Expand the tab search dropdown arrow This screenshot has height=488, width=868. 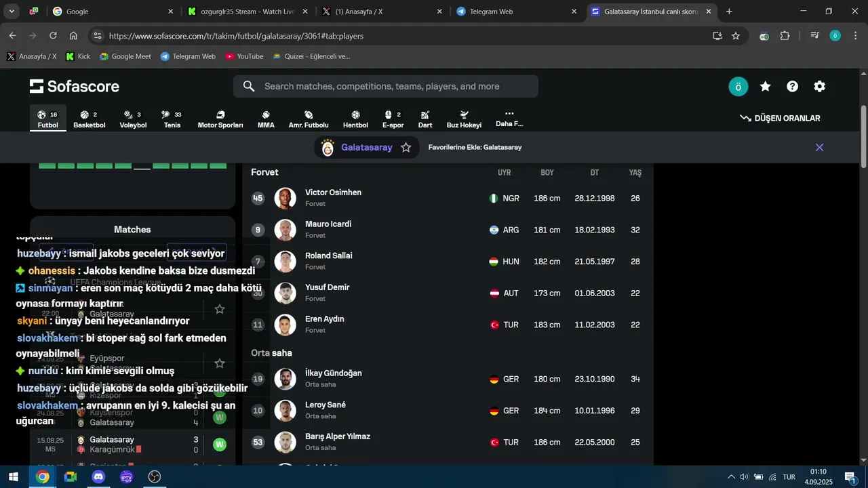point(12,12)
